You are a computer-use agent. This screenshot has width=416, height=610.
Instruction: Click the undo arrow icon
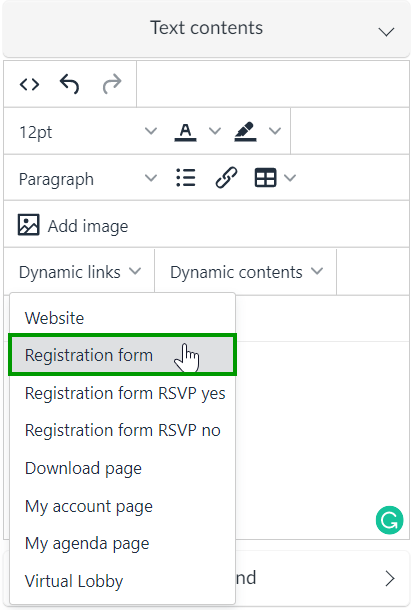click(70, 84)
